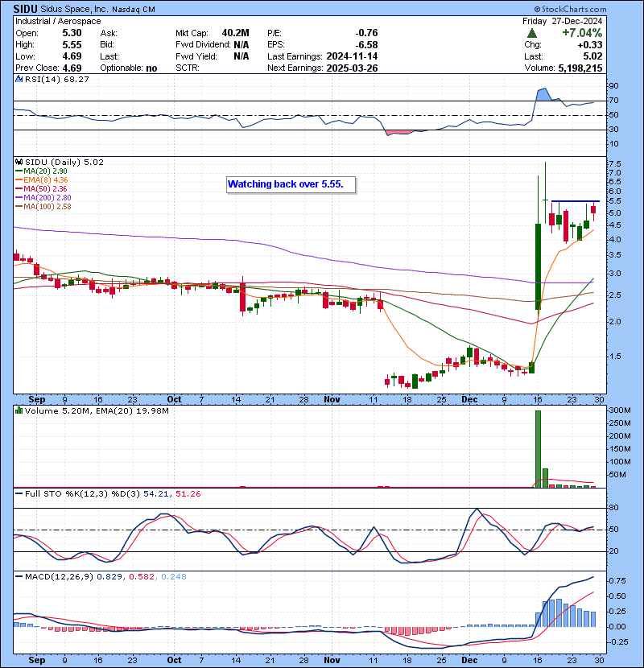Click the MA(50) 2.36 legend entry
Image resolution: width=644 pixels, height=668 pixels.
[x=45, y=188]
